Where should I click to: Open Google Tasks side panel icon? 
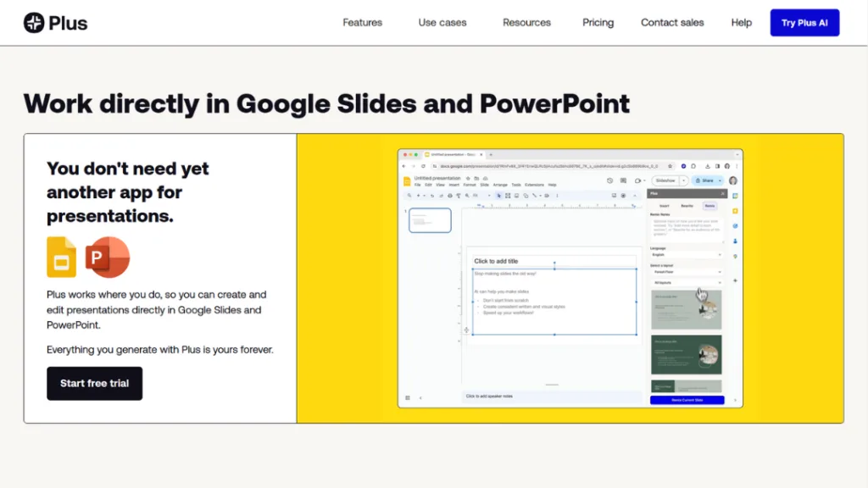(735, 225)
